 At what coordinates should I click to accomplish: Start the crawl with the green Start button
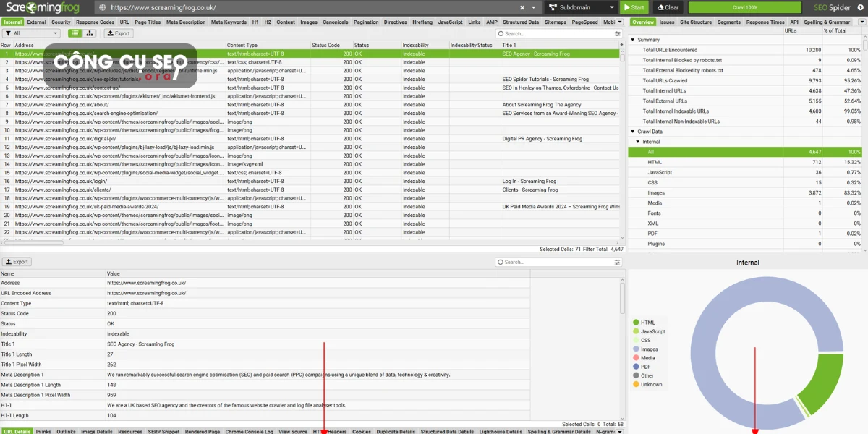(634, 7)
